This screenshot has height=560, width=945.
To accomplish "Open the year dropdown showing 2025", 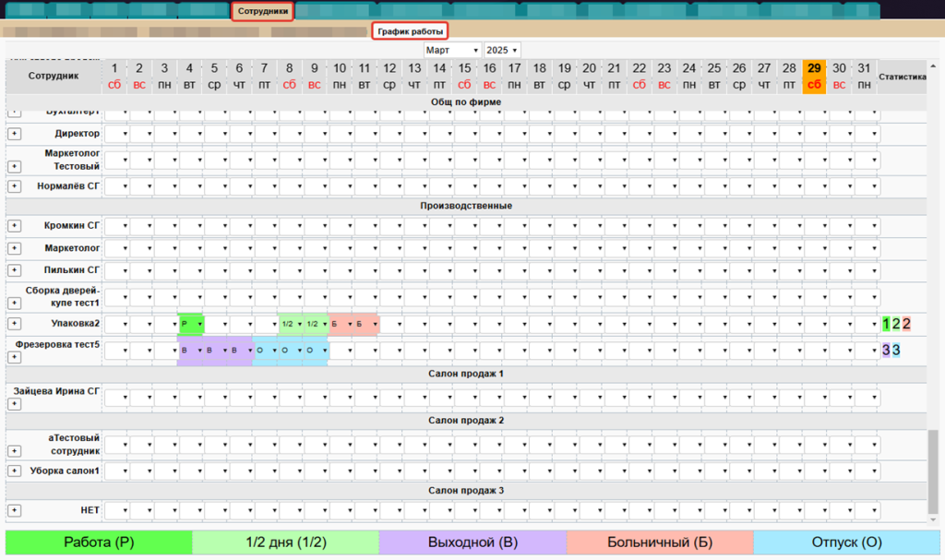I will point(502,50).
